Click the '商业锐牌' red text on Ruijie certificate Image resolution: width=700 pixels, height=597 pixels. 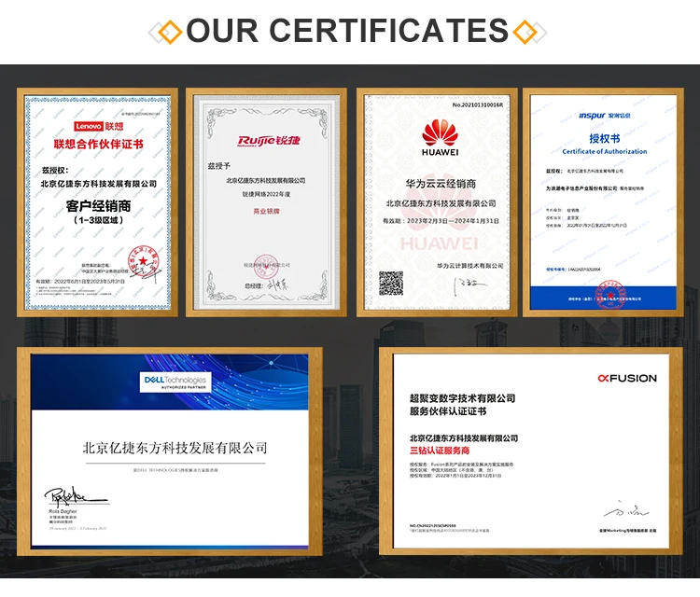[266, 211]
